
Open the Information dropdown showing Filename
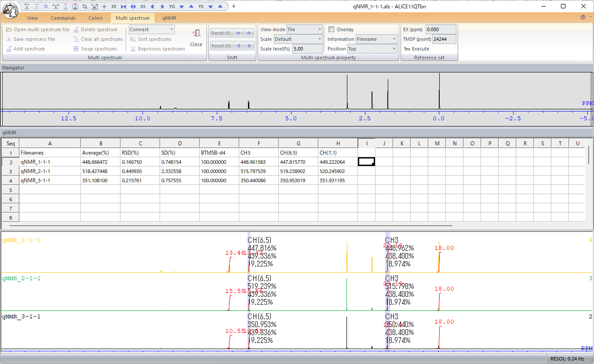(x=376, y=39)
